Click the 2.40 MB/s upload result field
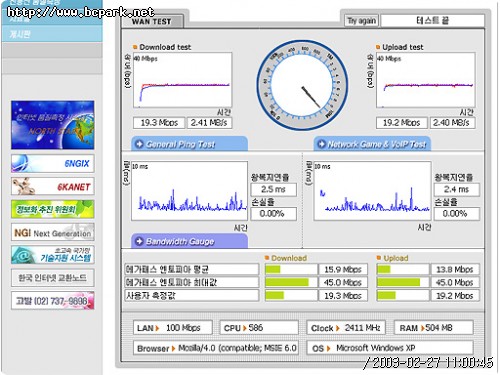This screenshot has width=500, height=375. pyautogui.click(x=452, y=123)
